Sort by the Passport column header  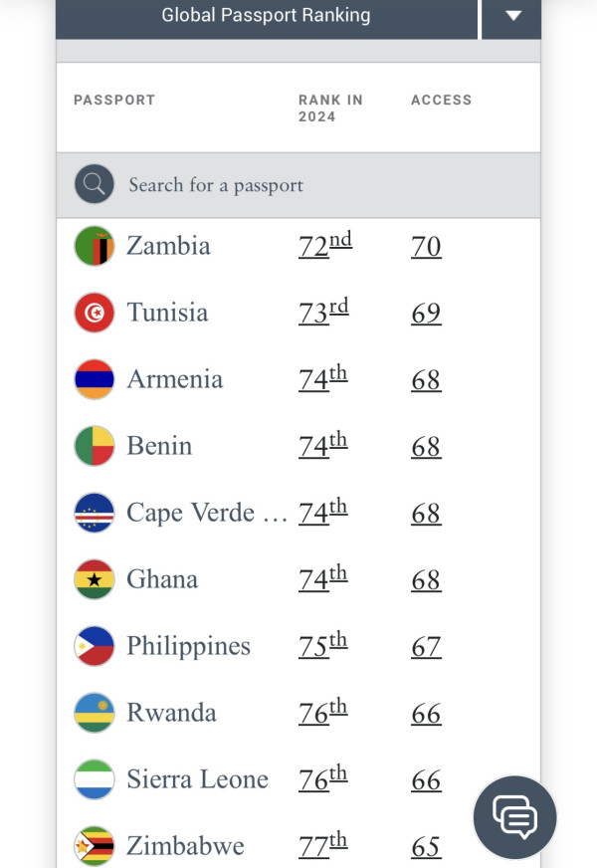point(114,100)
